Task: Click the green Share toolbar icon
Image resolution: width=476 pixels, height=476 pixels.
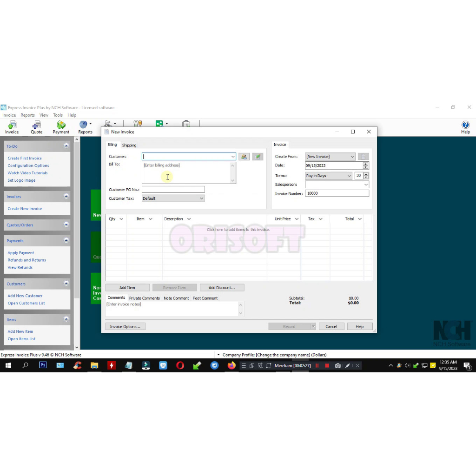Action: [159, 123]
